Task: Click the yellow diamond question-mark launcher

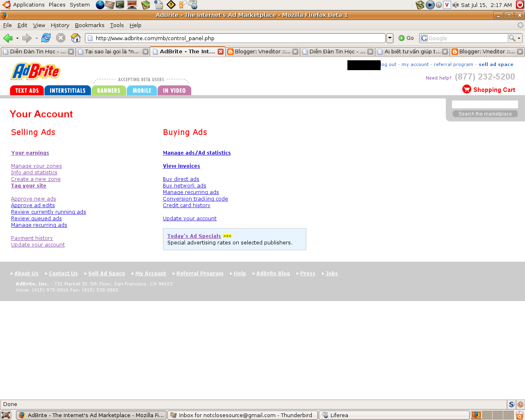Action: (x=171, y=5)
